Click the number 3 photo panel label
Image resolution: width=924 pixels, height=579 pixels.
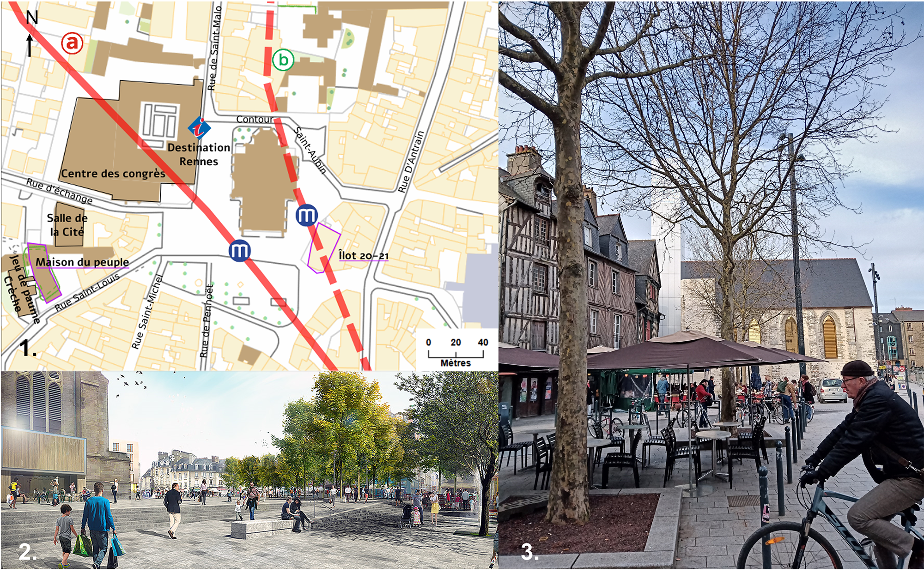pos(529,552)
